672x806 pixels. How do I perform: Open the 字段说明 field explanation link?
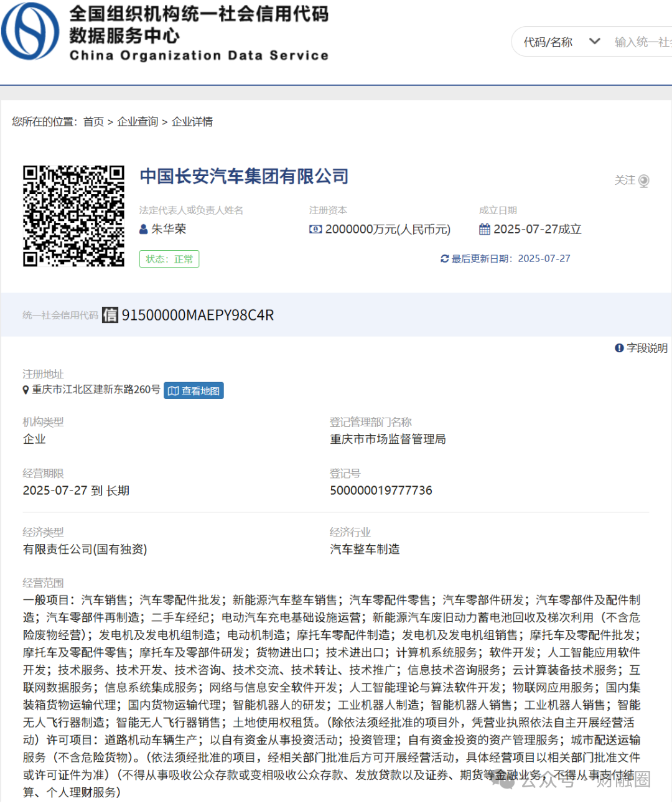tap(647, 348)
